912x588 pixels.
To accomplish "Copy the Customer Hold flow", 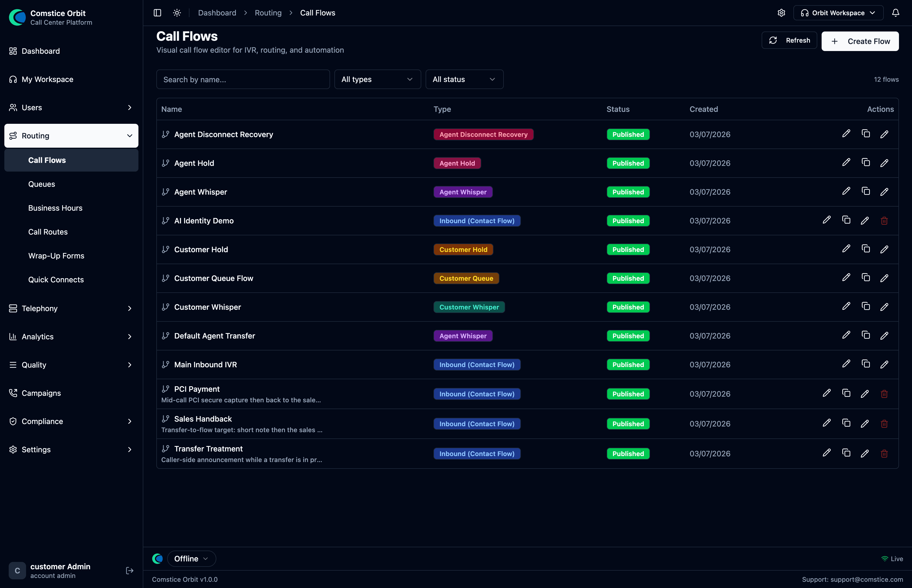I will coord(865,249).
